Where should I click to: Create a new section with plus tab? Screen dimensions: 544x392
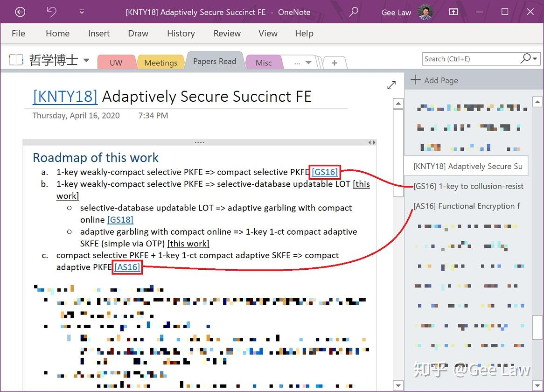click(x=334, y=63)
